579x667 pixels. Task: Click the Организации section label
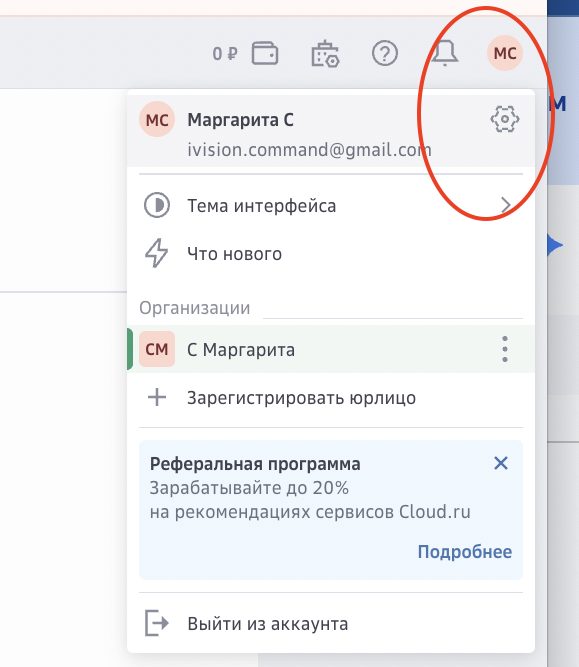pyautogui.click(x=195, y=308)
